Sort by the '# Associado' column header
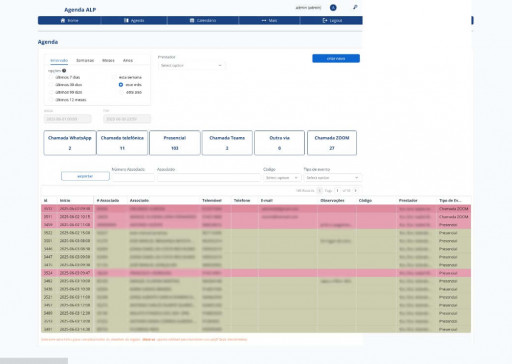 pyautogui.click(x=108, y=201)
